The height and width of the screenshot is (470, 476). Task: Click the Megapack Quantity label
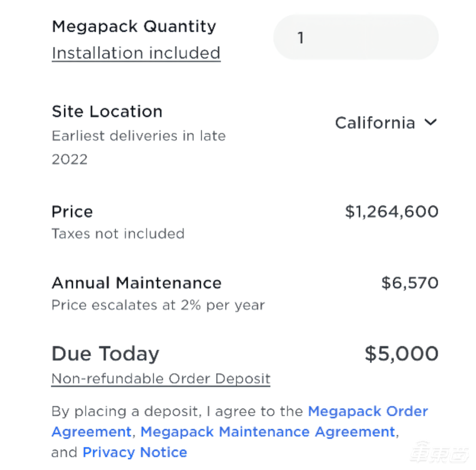coord(133,26)
